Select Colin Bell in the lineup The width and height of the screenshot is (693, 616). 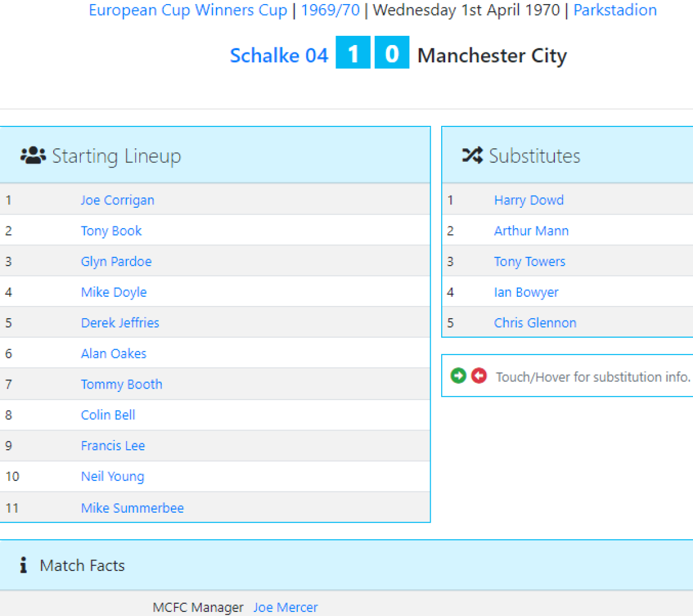tap(108, 415)
